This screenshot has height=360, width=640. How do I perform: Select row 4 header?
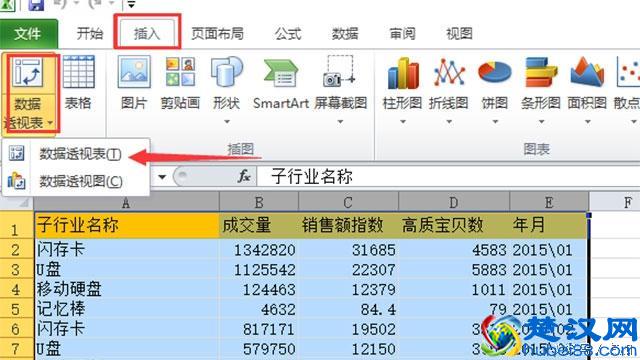(x=16, y=289)
